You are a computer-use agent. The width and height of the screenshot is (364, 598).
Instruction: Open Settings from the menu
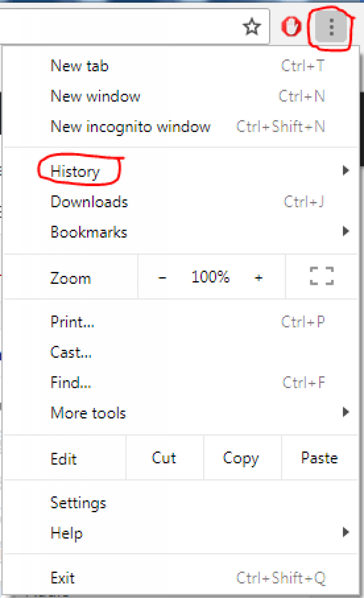tap(78, 503)
